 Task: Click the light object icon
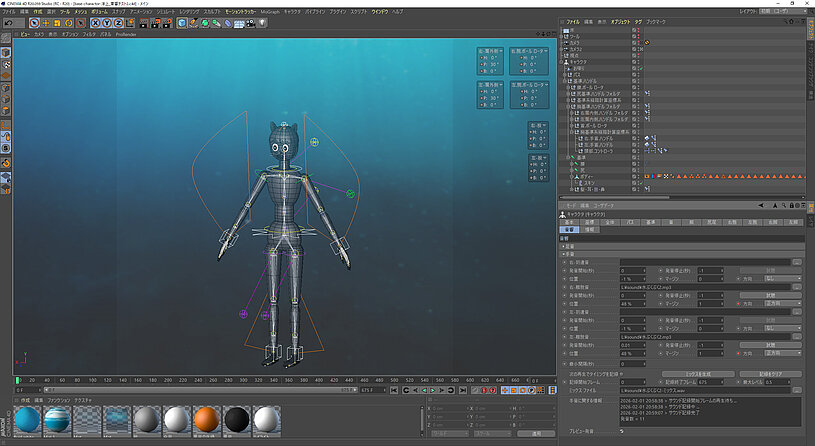point(262,21)
